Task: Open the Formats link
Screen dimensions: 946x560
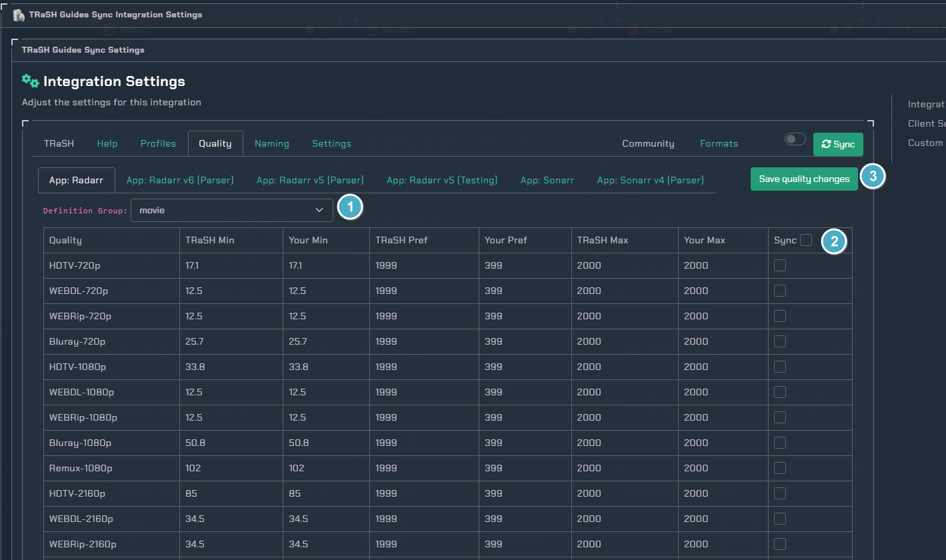Action: pos(719,144)
